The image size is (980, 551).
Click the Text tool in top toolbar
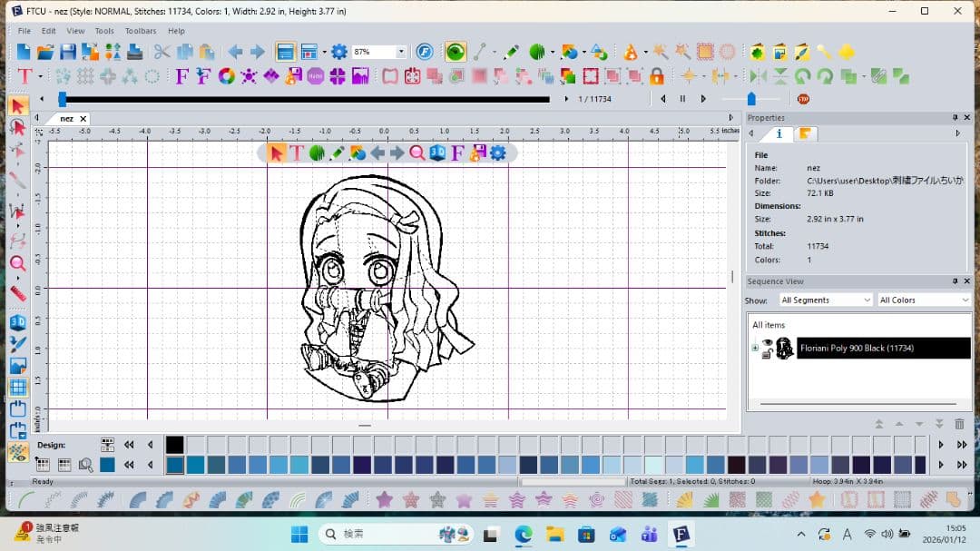pyautogui.click(x=24, y=76)
